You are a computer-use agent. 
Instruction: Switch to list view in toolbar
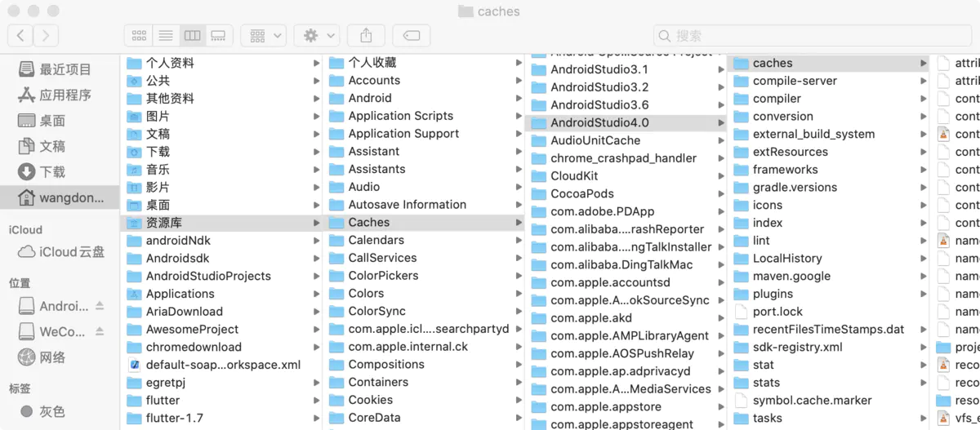[166, 35]
